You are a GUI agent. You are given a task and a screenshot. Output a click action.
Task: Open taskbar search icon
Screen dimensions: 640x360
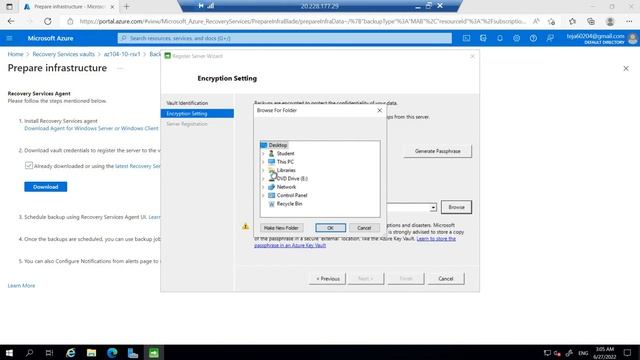point(29,353)
